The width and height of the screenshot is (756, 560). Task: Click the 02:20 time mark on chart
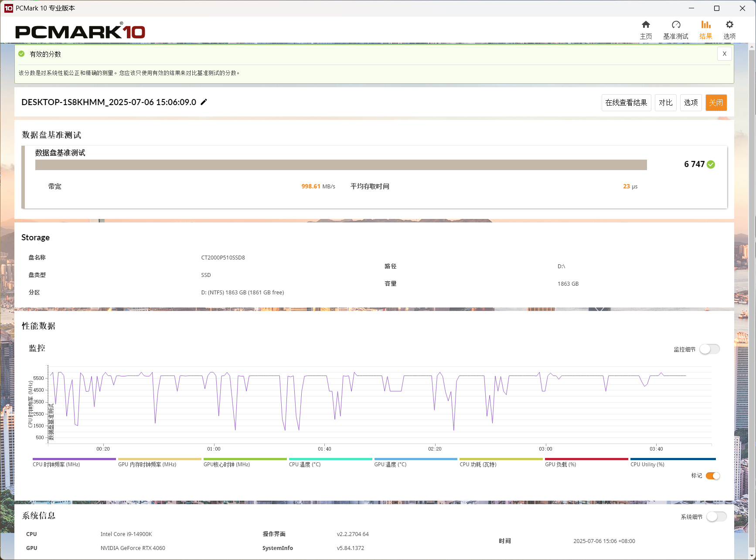pos(435,449)
